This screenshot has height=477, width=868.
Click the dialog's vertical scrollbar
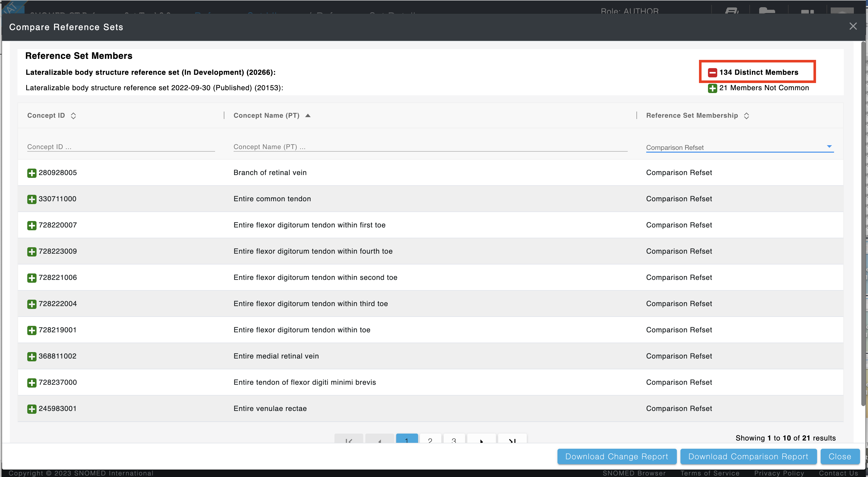tap(863, 224)
